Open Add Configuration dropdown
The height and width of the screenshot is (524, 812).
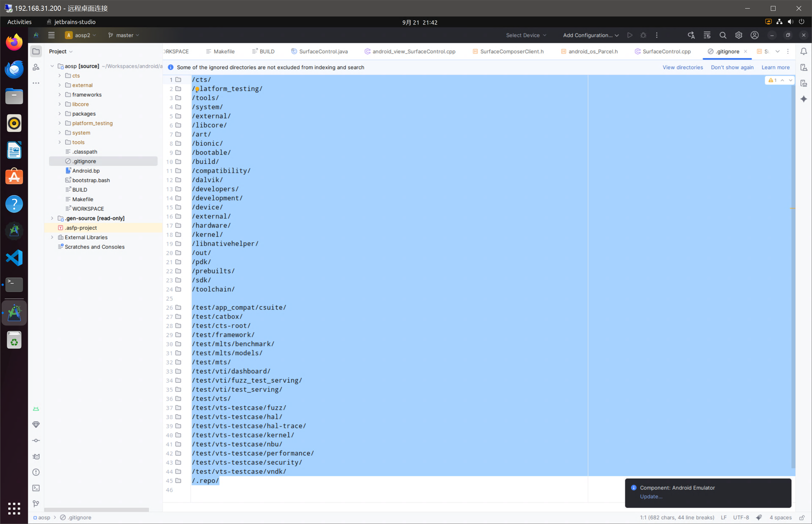tap(590, 35)
